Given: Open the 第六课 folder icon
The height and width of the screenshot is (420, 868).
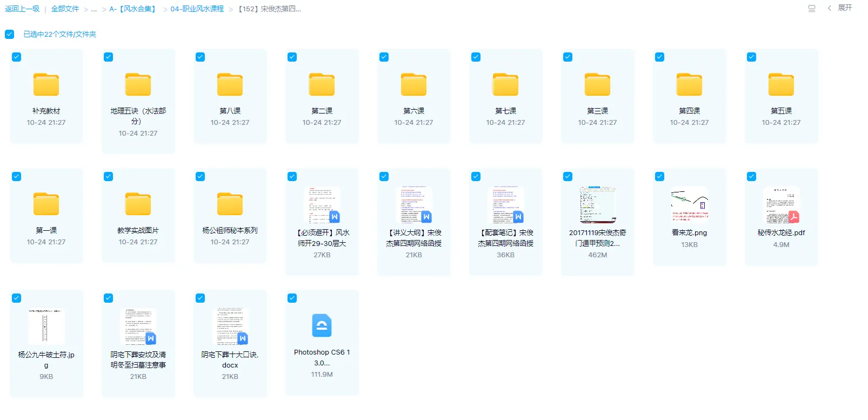Looking at the screenshot, I should point(413,84).
